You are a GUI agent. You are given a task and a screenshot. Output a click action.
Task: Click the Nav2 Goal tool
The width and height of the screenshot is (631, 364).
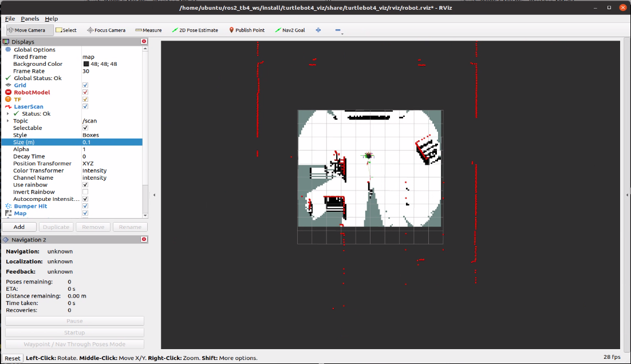point(290,30)
